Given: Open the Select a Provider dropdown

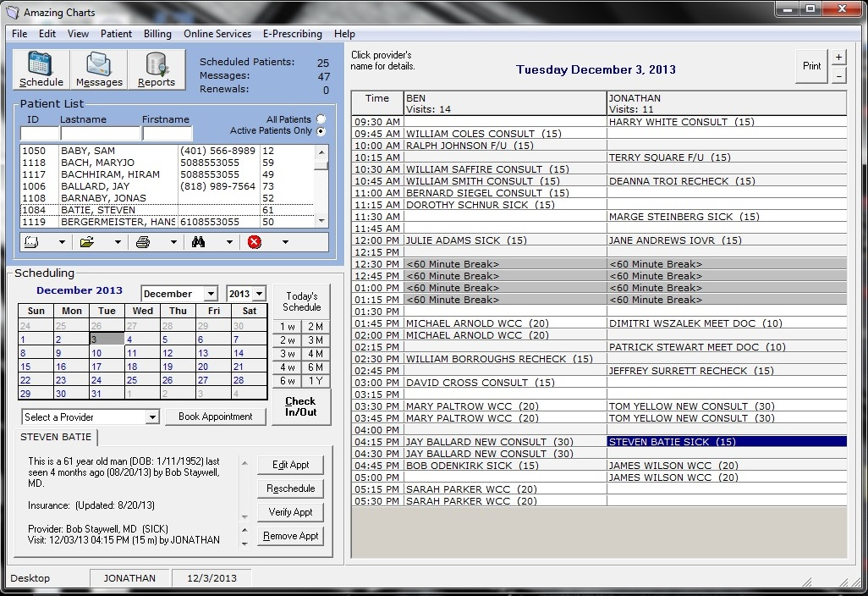Looking at the screenshot, I should coord(152,417).
